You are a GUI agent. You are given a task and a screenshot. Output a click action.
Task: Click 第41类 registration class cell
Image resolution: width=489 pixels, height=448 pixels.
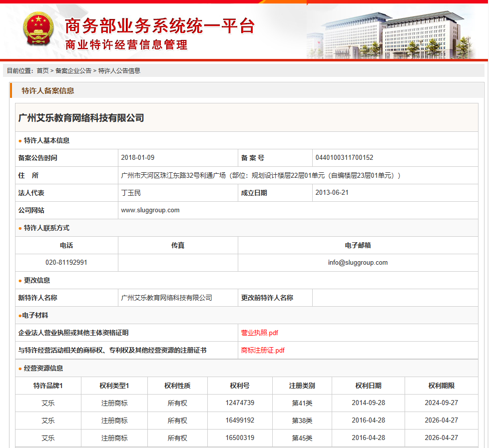(x=302, y=403)
